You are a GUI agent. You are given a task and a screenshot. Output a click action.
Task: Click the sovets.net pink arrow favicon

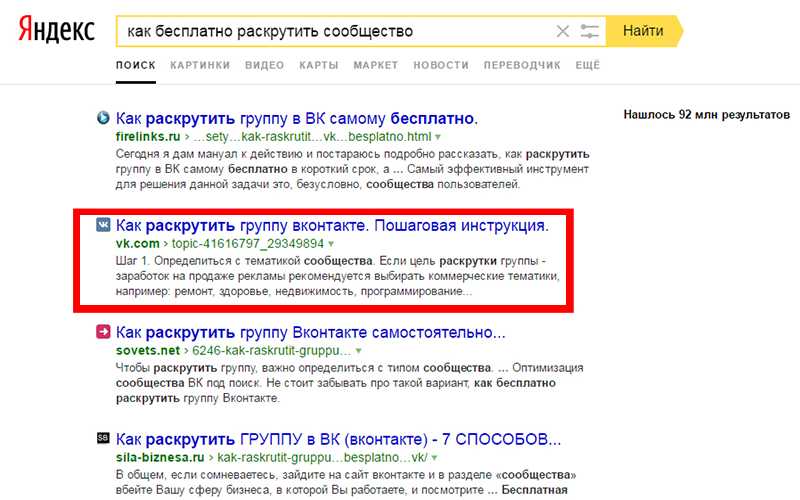pyautogui.click(x=103, y=332)
